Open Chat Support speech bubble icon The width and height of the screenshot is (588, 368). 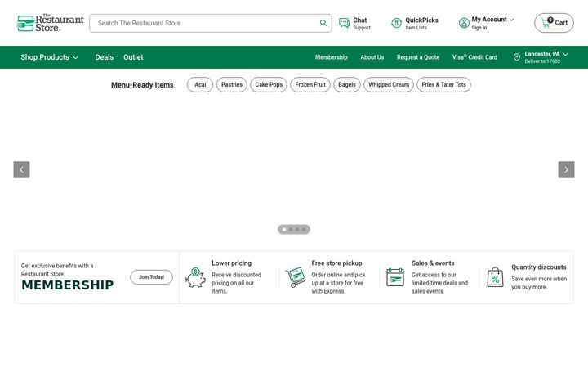click(344, 23)
